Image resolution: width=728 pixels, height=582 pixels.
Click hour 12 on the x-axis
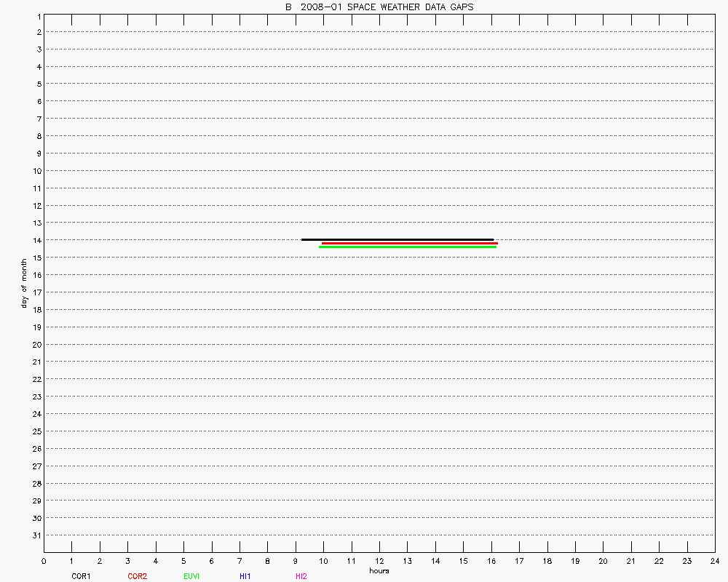[379, 561]
